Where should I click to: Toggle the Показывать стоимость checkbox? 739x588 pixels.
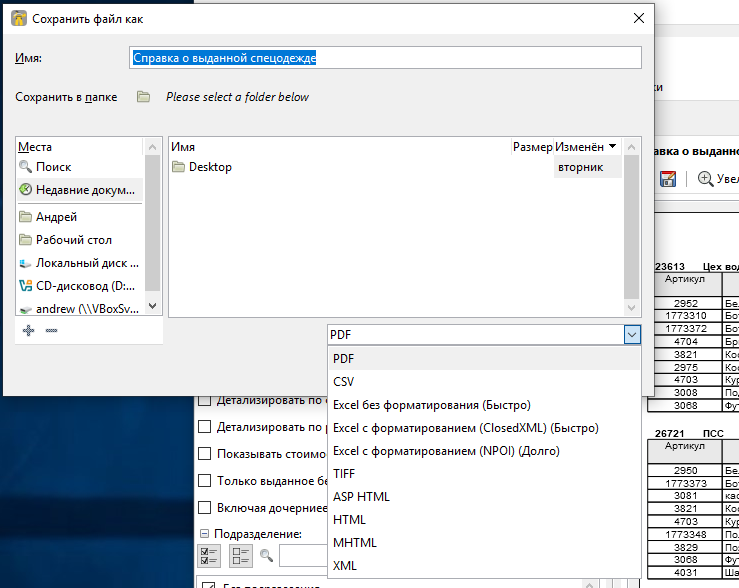click(x=205, y=454)
